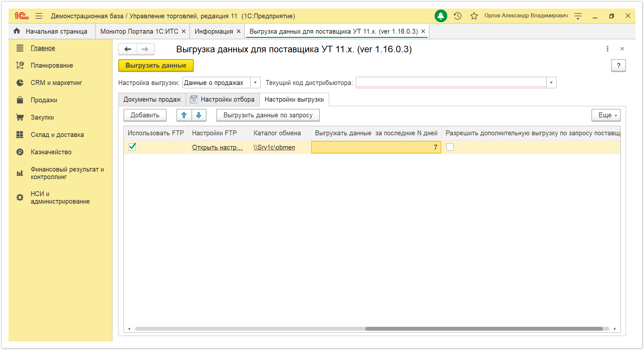Move row up with blue arrow
Image resolution: width=644 pixels, height=350 pixels.
[x=184, y=115]
